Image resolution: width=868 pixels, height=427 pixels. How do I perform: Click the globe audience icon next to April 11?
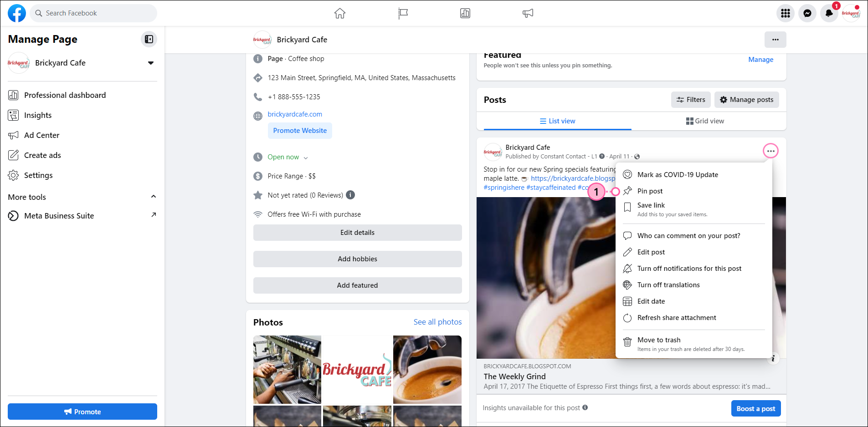tap(637, 157)
